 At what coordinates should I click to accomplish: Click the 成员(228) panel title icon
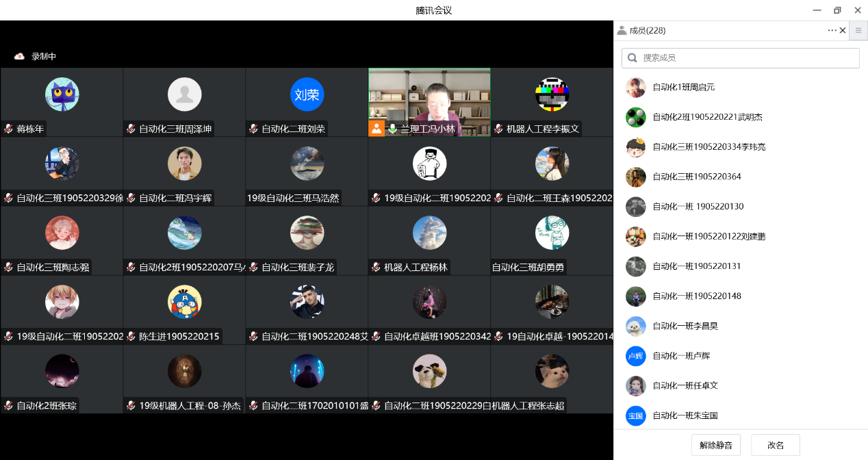tap(622, 30)
